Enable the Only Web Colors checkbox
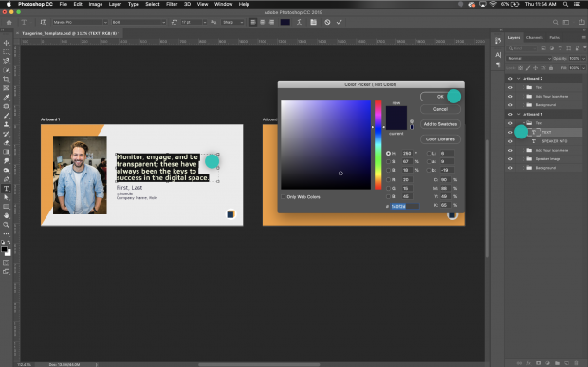This screenshot has height=367, width=588. tap(284, 197)
